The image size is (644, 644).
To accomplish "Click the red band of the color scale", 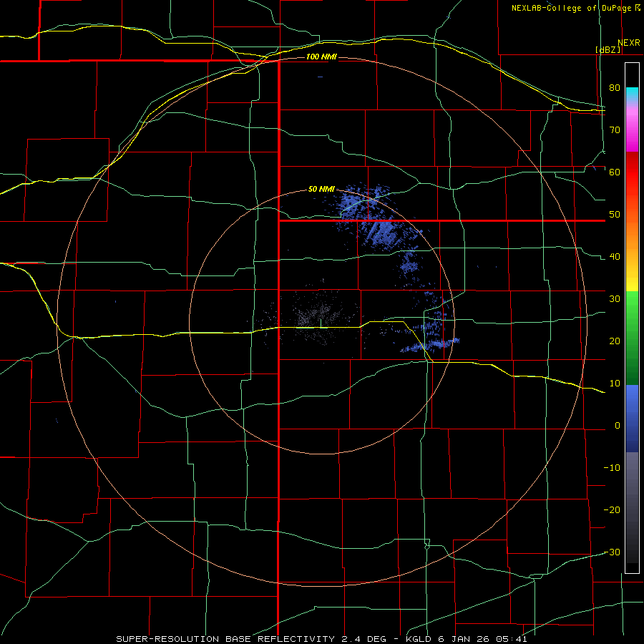I will tap(632, 172).
